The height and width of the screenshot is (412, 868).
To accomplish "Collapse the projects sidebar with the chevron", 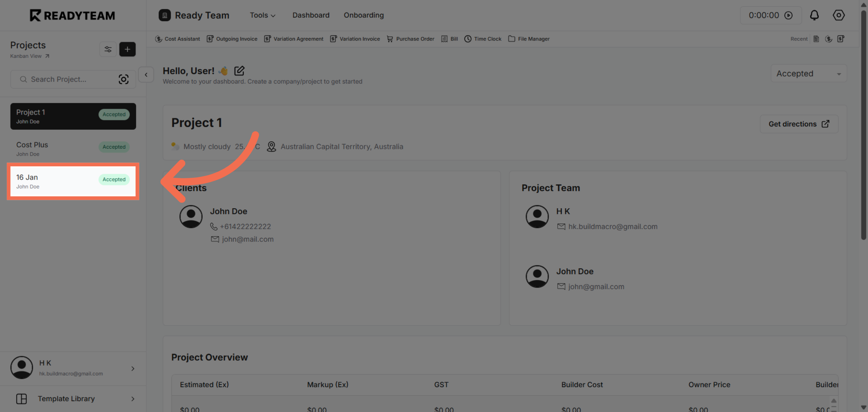I will (146, 75).
